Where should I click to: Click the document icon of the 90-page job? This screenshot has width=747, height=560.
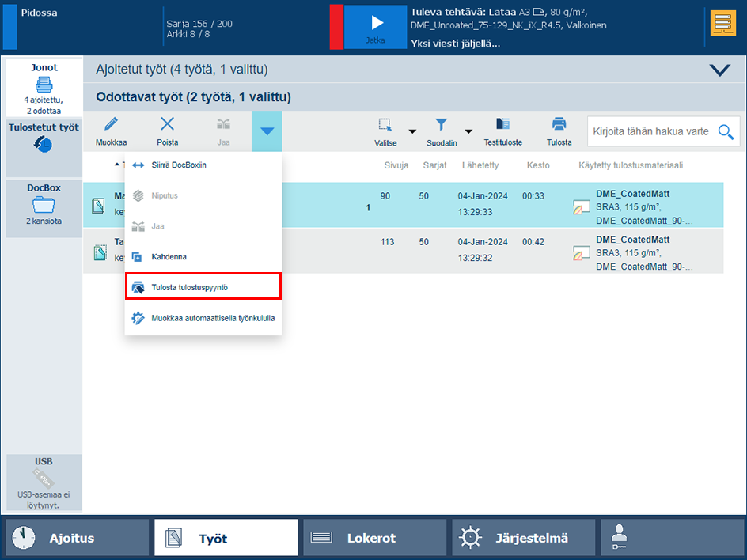(x=99, y=206)
